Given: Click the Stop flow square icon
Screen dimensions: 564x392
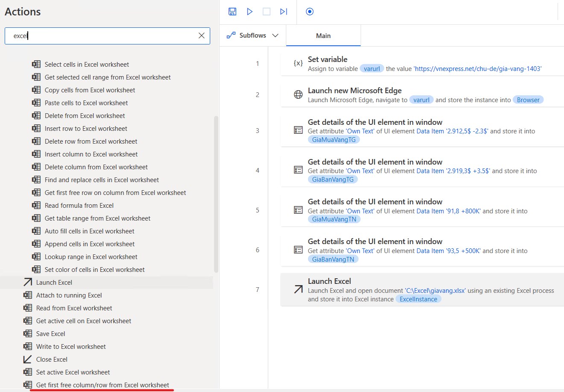Looking at the screenshot, I should click(267, 12).
